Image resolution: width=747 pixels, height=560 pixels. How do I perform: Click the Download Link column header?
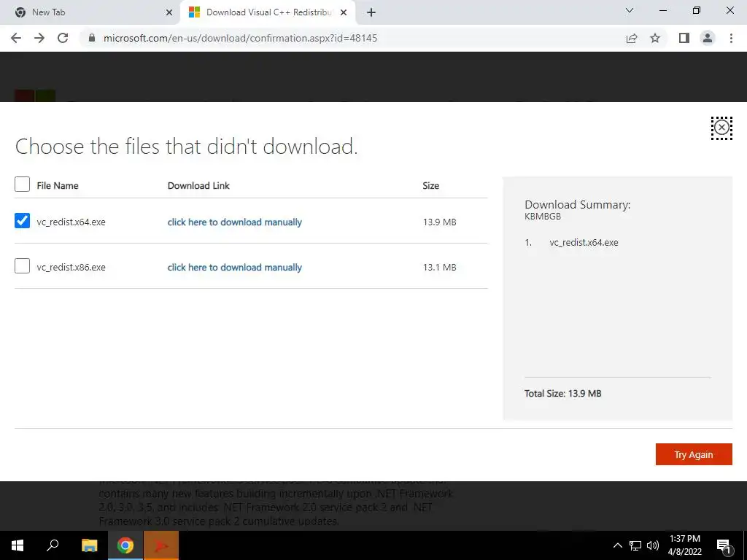pyautogui.click(x=198, y=186)
